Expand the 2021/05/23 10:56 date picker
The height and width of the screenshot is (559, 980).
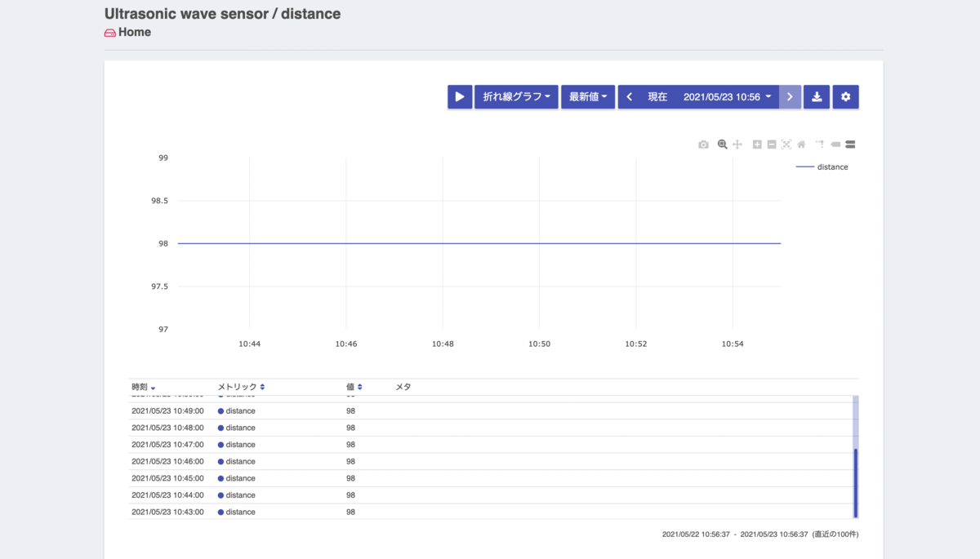(x=727, y=96)
